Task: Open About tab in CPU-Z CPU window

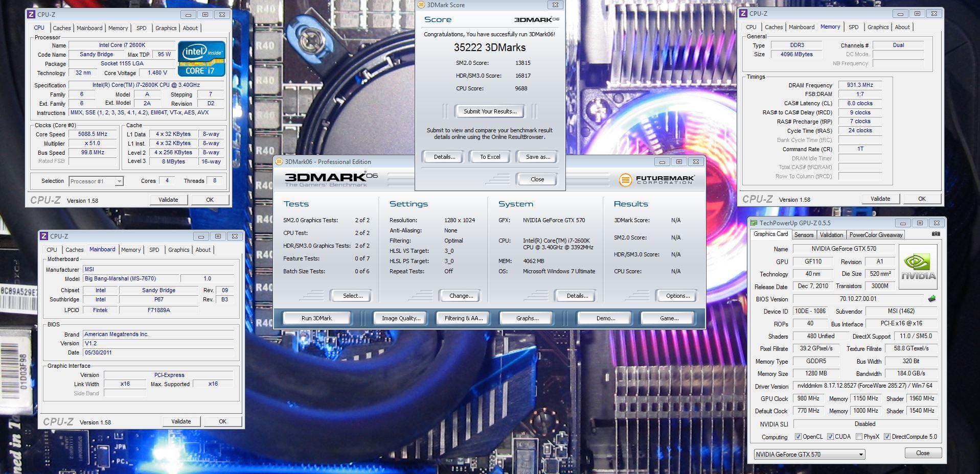Action: coord(190,28)
